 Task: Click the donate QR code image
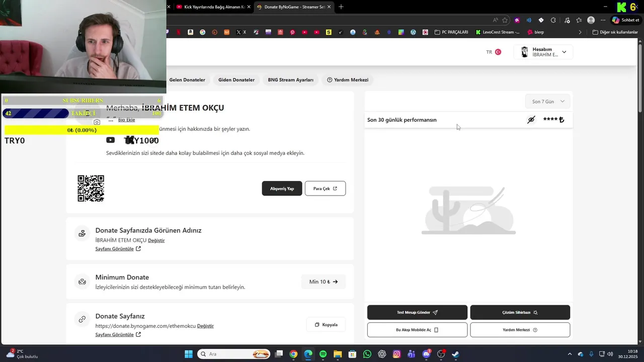pyautogui.click(x=91, y=189)
